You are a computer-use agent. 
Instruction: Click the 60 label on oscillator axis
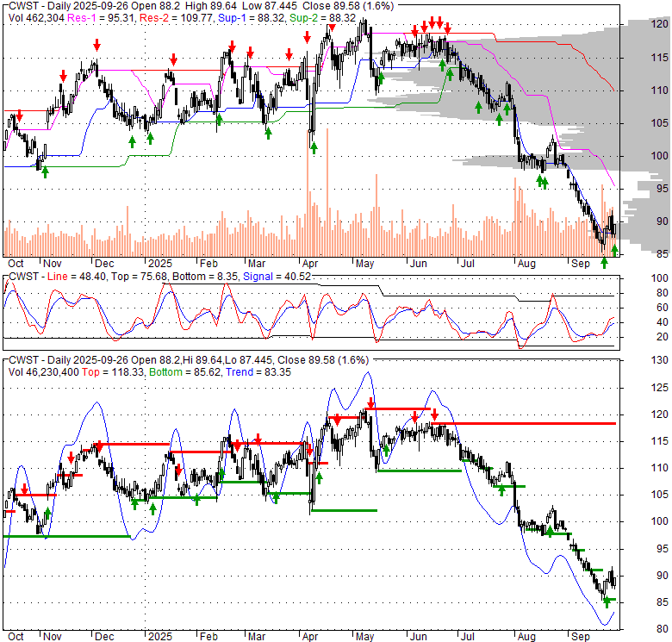(x=663, y=308)
